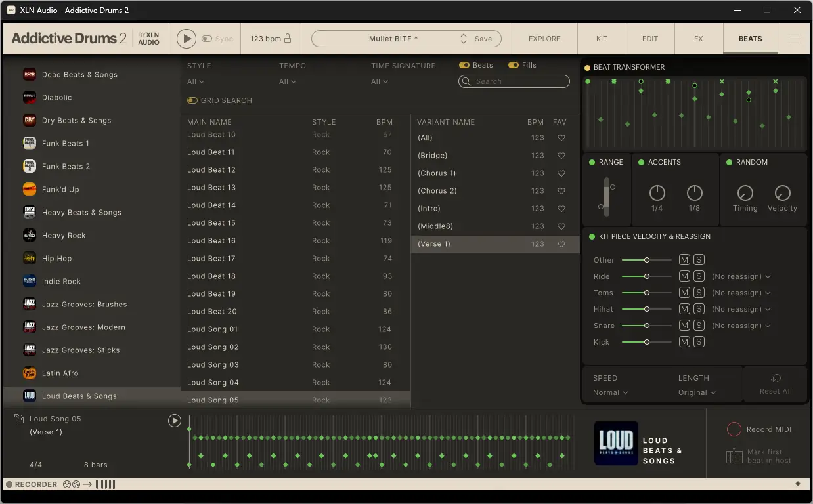Toggle the Beats filter switch
This screenshot has width=813, height=504.
pos(464,66)
